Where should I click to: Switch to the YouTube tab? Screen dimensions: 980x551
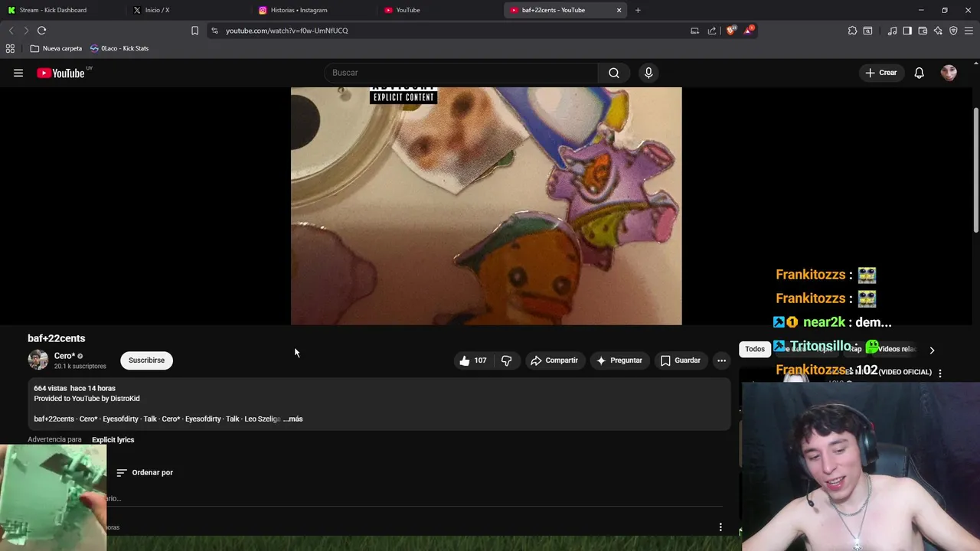[x=438, y=10]
